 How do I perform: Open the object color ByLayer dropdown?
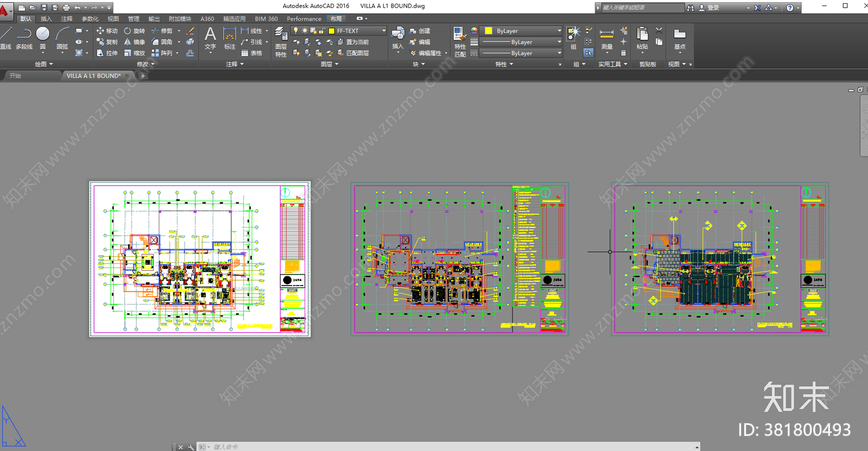click(559, 31)
